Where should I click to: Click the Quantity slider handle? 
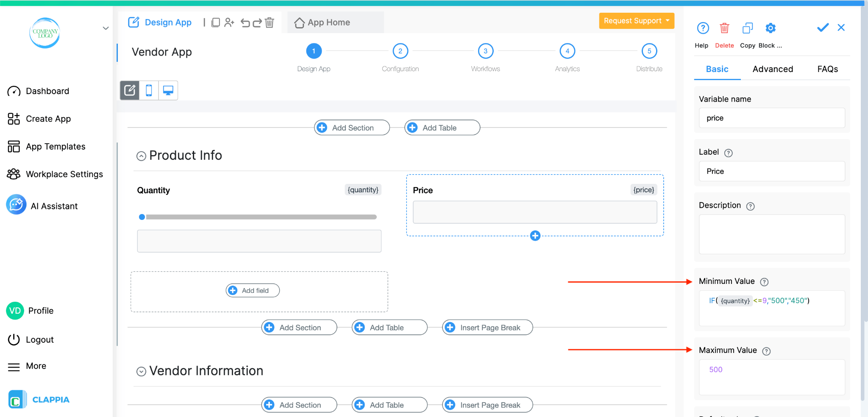click(x=142, y=217)
